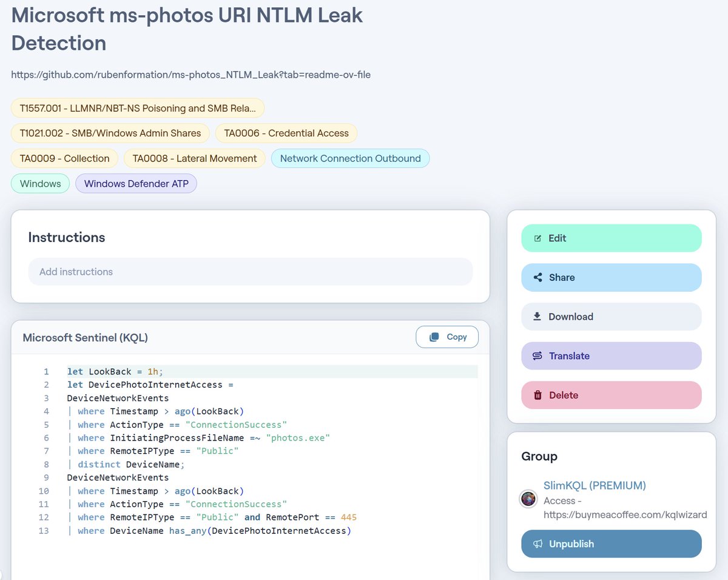Viewport: 728px width, 580px height.
Task: Select the TA0008 Lateral Movement tag
Action: 195,158
